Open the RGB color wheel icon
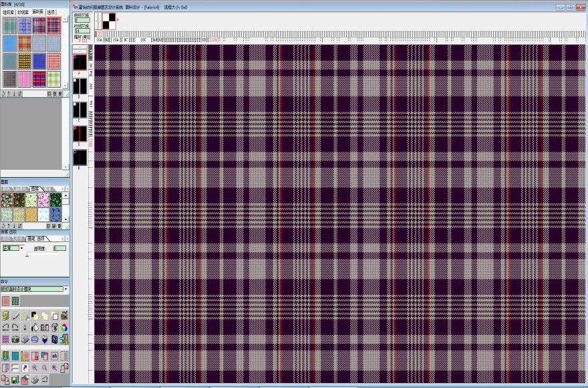The image size is (588, 388). [x=64, y=327]
